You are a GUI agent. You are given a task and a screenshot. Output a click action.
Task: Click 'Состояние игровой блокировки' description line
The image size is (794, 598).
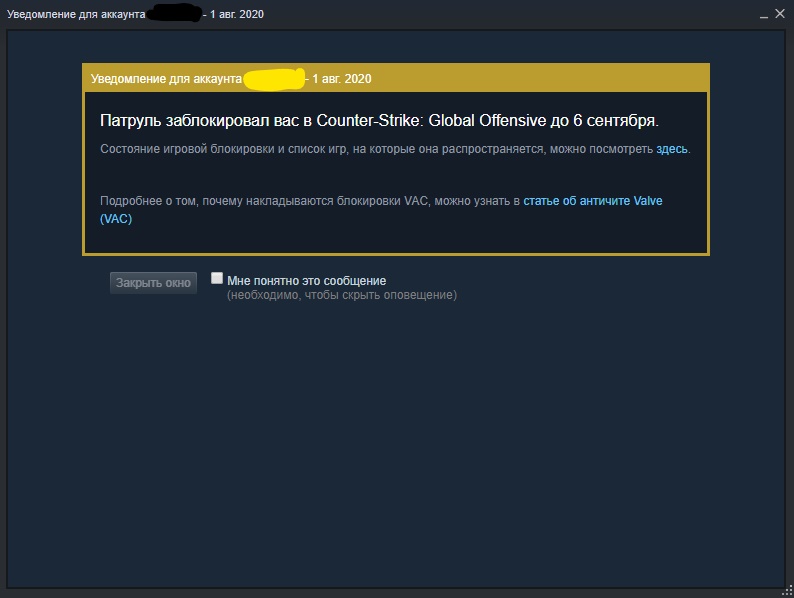pos(395,149)
